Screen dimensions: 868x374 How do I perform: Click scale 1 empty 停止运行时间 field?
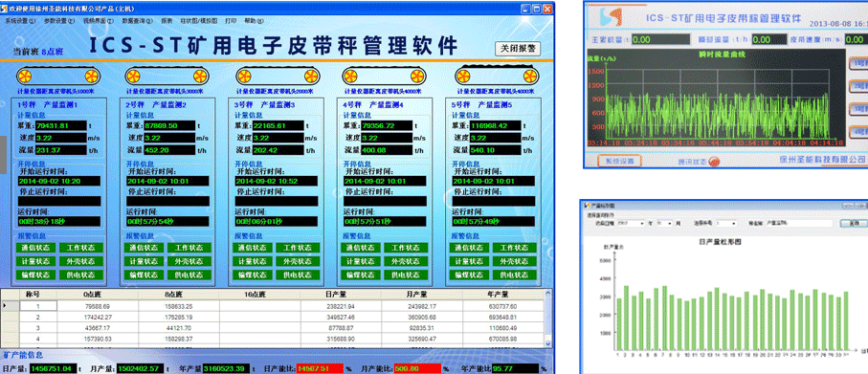59,202
